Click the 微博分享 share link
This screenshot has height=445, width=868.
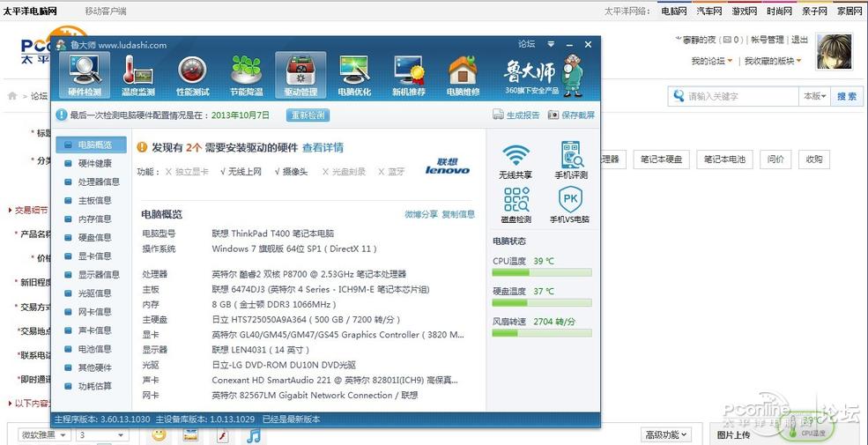point(421,214)
